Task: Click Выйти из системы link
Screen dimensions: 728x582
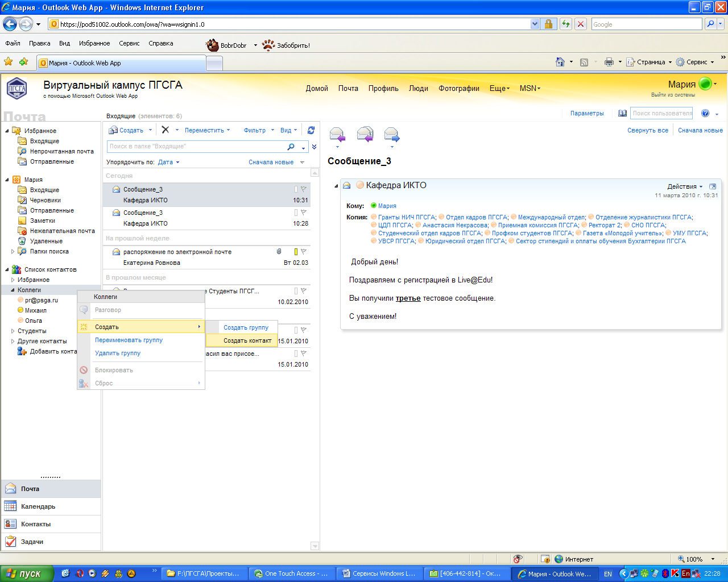Action: tap(673, 95)
